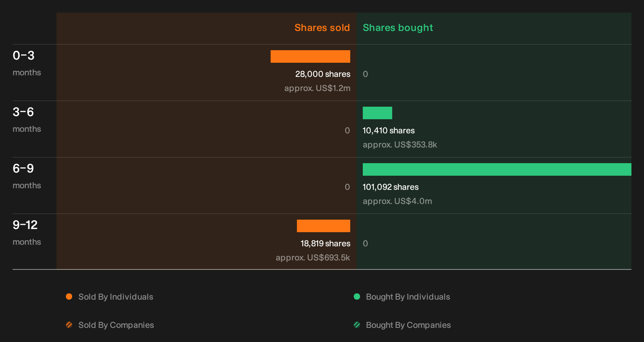Click the striped Sold By Companies legend icon

69,325
